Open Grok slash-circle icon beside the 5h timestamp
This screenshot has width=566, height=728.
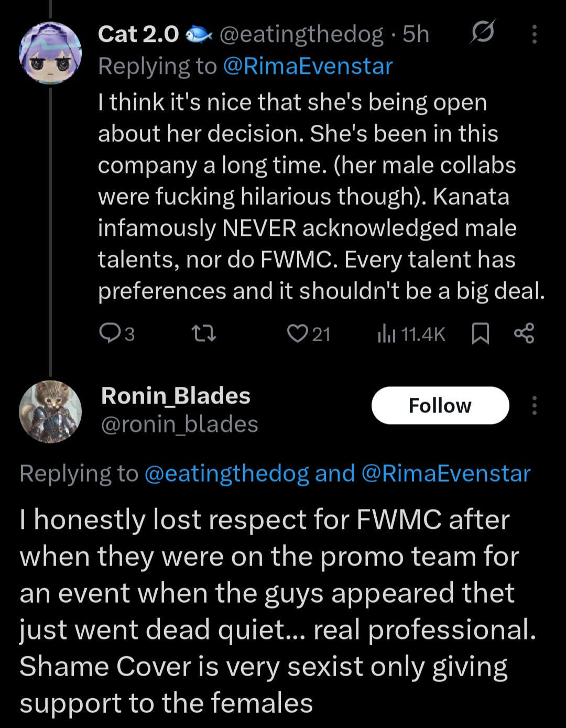482,34
